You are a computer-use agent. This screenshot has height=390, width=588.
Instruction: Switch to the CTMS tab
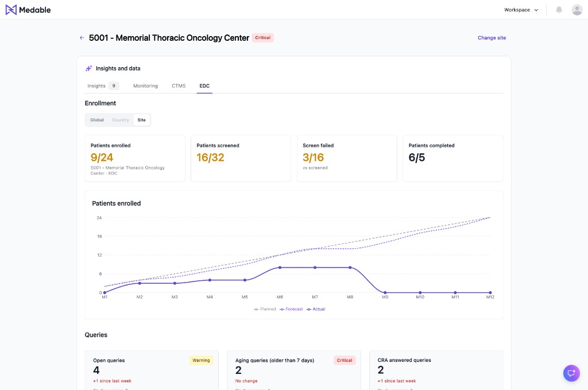click(179, 86)
